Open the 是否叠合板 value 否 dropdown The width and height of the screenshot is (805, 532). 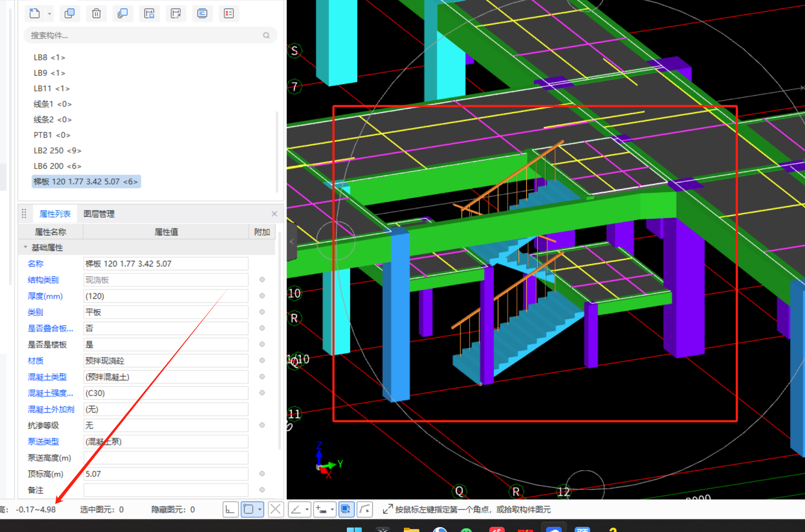click(x=166, y=328)
